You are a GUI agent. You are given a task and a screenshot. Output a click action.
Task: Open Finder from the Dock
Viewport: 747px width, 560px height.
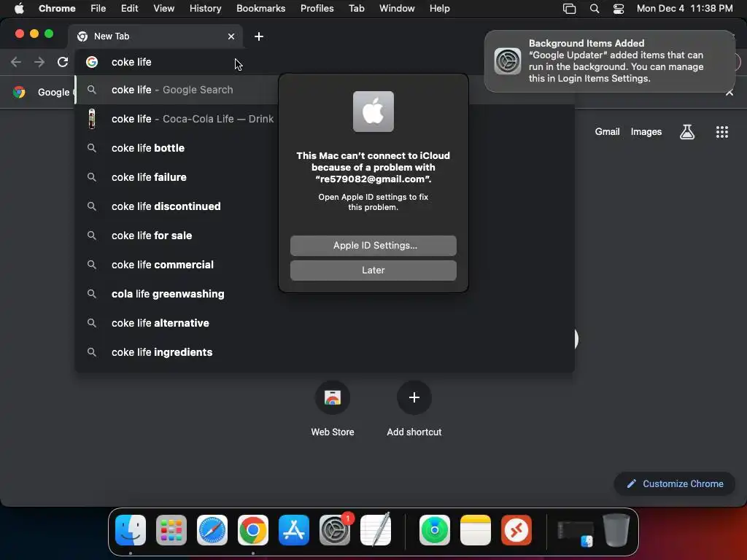[x=131, y=530]
